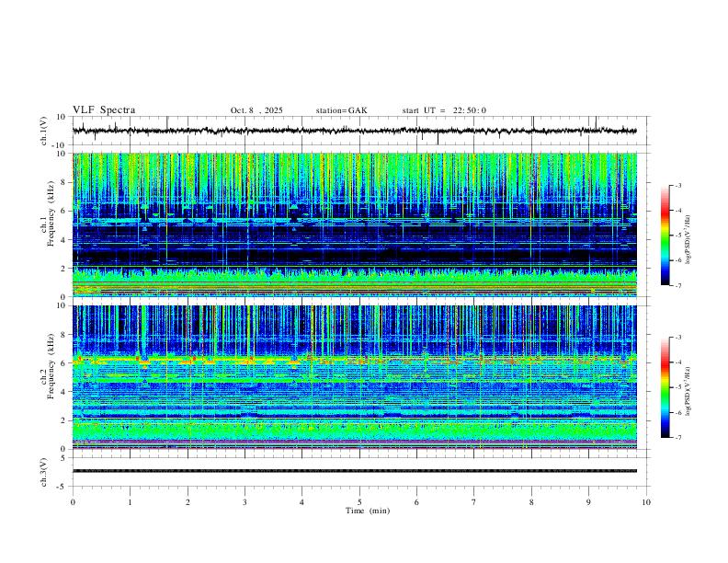
Task: Click the "1" tick on the time axis
Action: click(131, 502)
